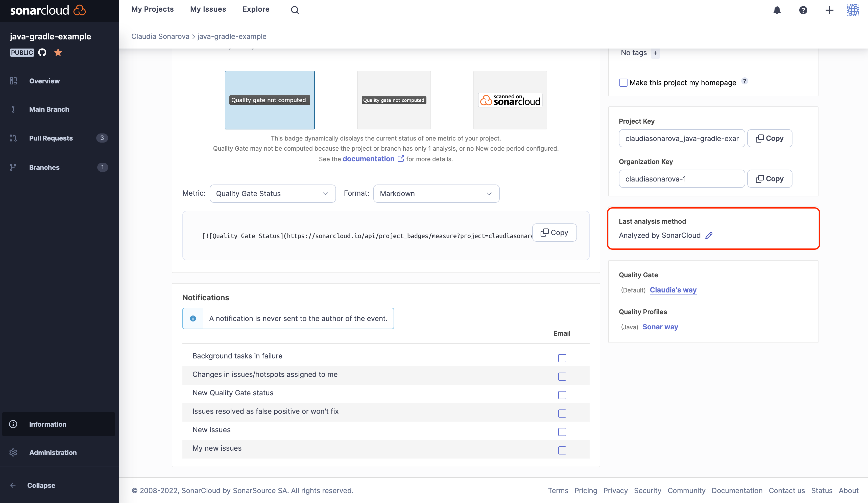Check My new issues email notification
The width and height of the screenshot is (868, 503).
[562, 450]
